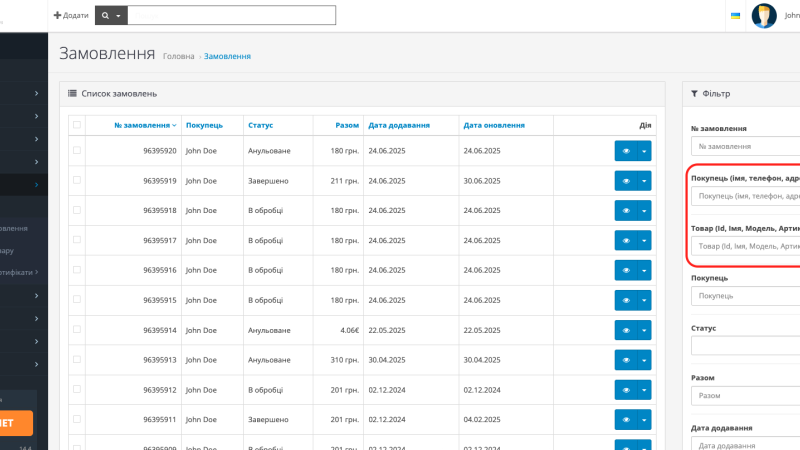
Task: Tick checkbox for order 96395915
Action: 77,299
